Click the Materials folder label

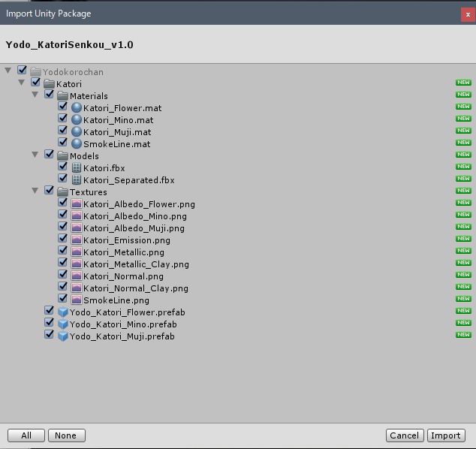tap(89, 96)
